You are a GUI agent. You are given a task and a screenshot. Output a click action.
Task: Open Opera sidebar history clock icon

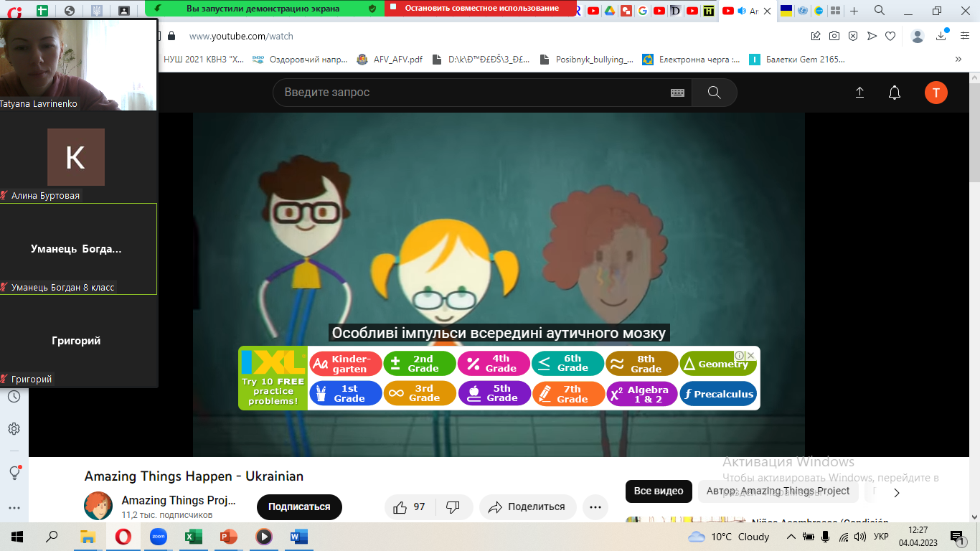pyautogui.click(x=14, y=396)
